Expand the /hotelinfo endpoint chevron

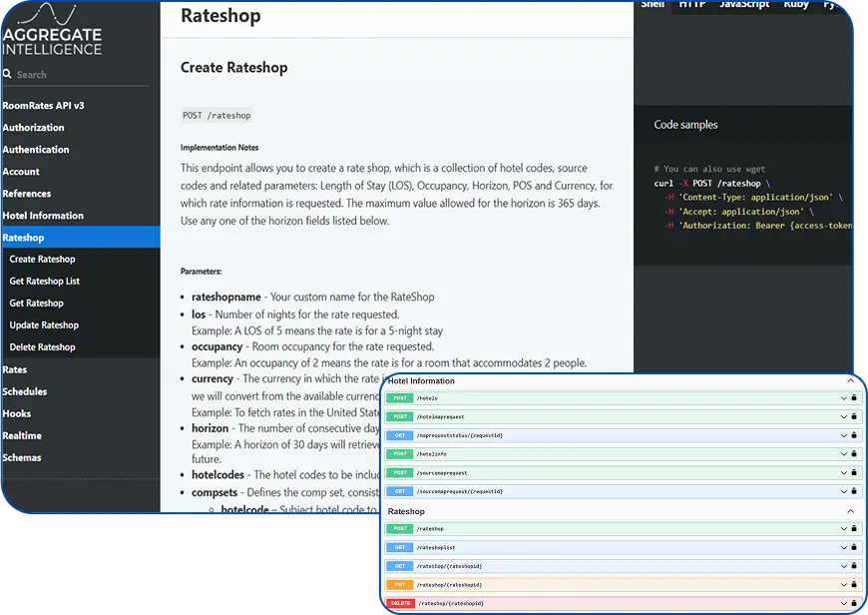(844, 454)
